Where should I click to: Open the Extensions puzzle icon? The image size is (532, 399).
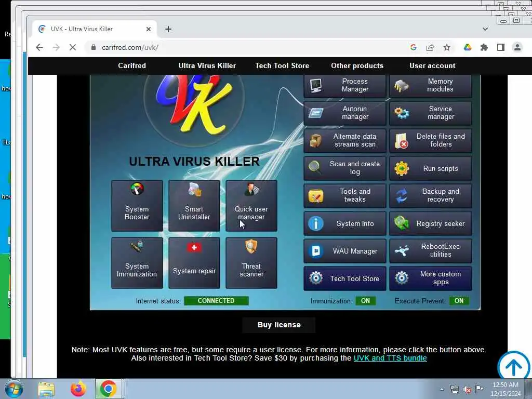pyautogui.click(x=484, y=47)
